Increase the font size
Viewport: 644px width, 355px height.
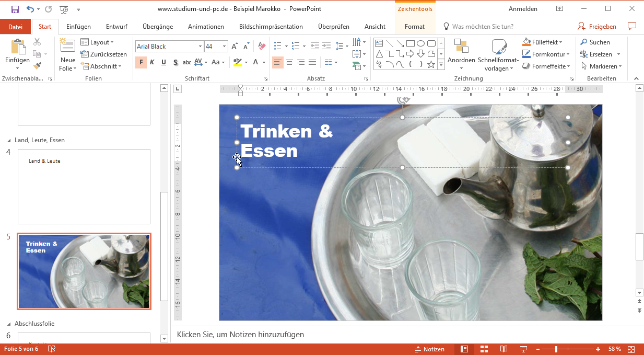point(235,47)
